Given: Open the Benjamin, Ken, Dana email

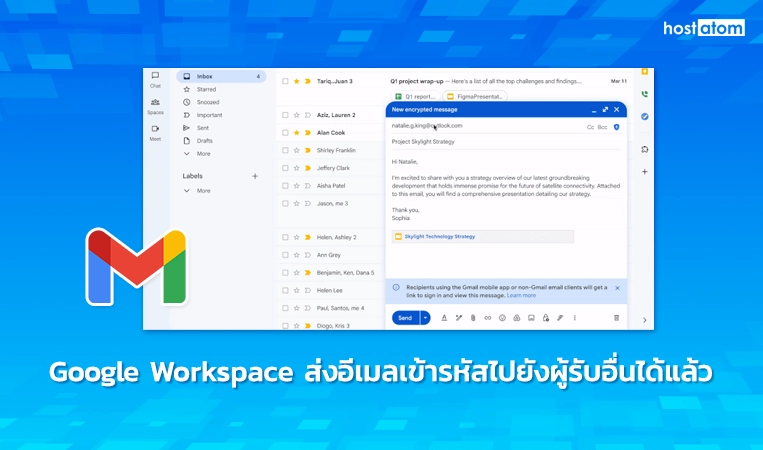Looking at the screenshot, I should [x=331, y=273].
